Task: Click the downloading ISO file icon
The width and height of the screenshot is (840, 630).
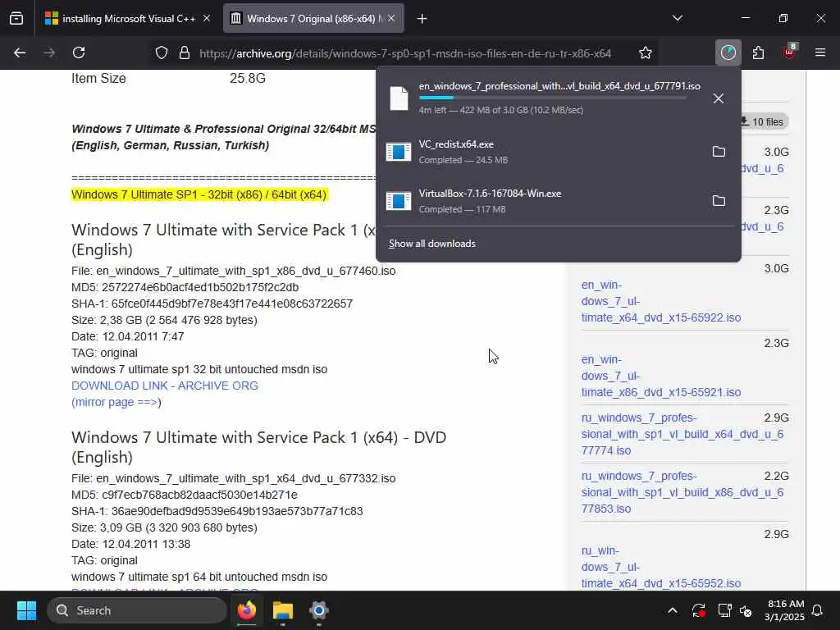Action: (x=399, y=98)
